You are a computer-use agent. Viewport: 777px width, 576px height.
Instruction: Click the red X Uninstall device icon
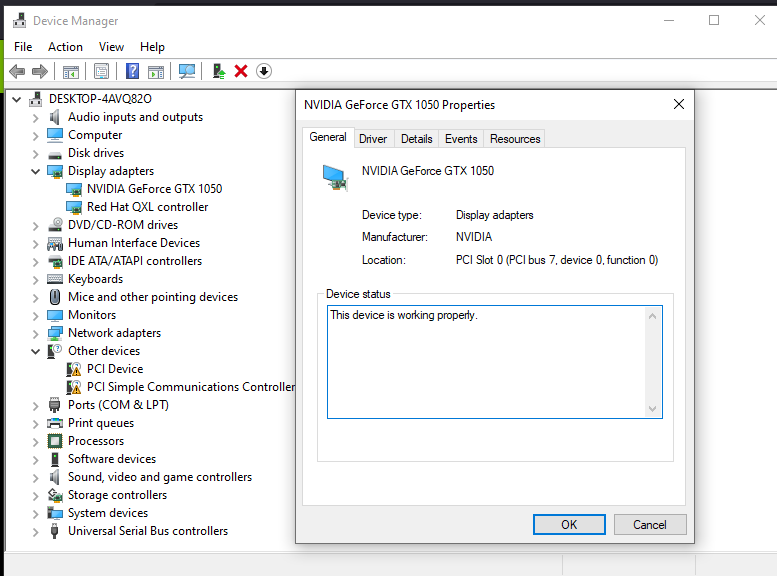[x=241, y=71]
